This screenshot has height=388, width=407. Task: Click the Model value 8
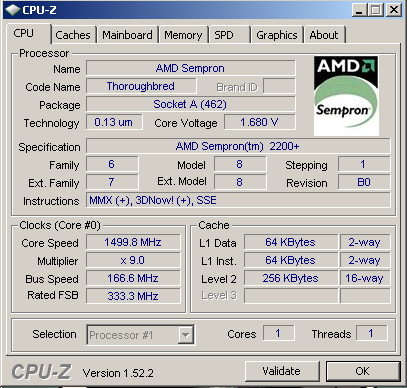tap(240, 164)
